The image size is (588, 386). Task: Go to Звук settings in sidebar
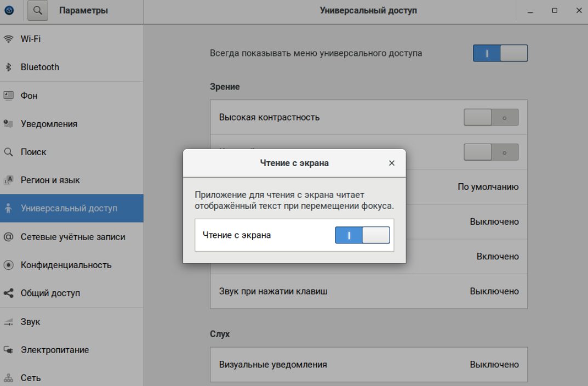(31, 322)
